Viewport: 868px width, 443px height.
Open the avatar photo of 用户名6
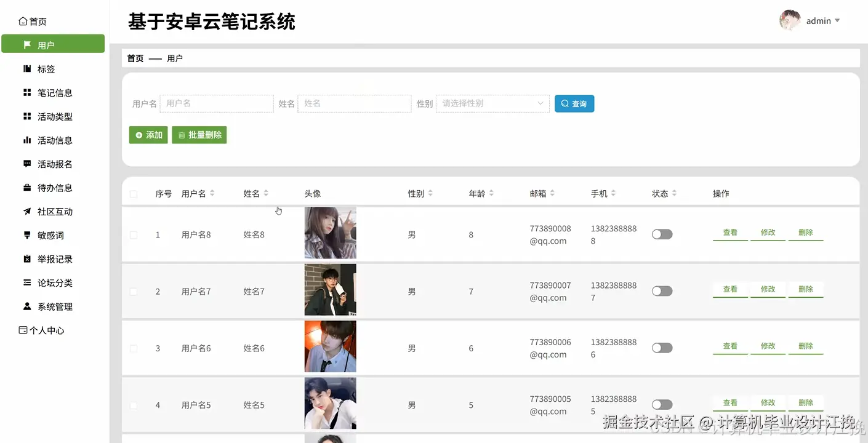(x=331, y=346)
